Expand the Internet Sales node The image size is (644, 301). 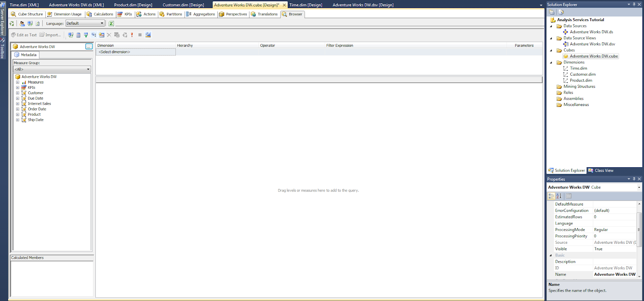[x=18, y=104]
